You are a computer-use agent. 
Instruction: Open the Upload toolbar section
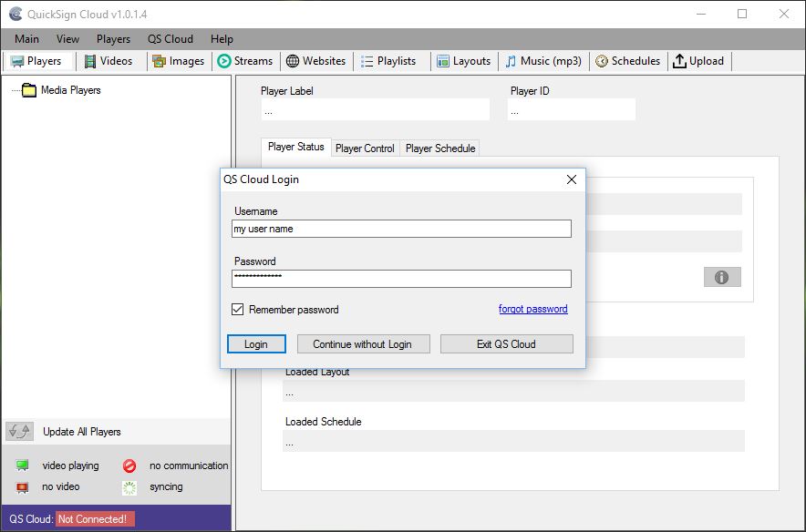click(x=698, y=61)
